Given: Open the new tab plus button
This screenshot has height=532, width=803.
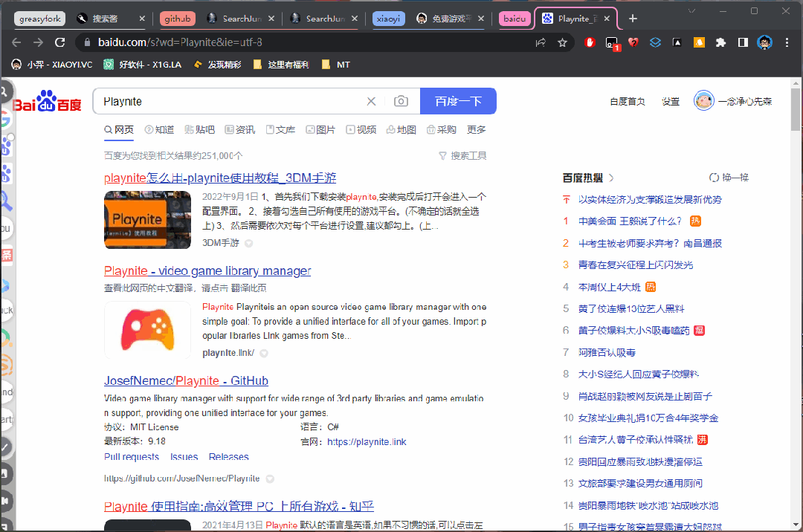Looking at the screenshot, I should tap(633, 19).
